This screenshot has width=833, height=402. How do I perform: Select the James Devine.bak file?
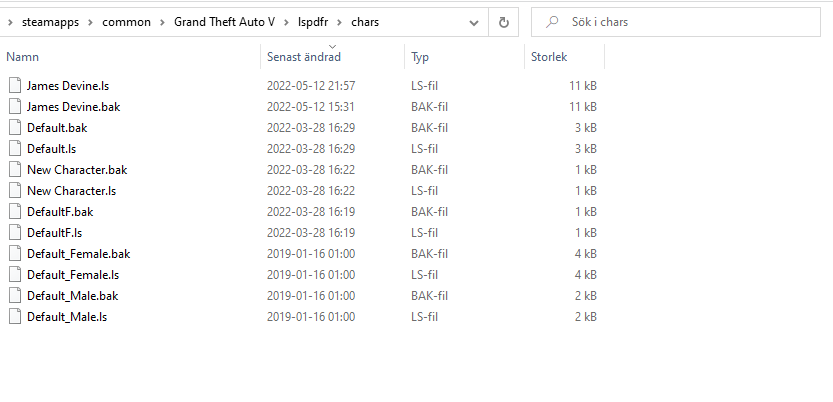coord(74,106)
